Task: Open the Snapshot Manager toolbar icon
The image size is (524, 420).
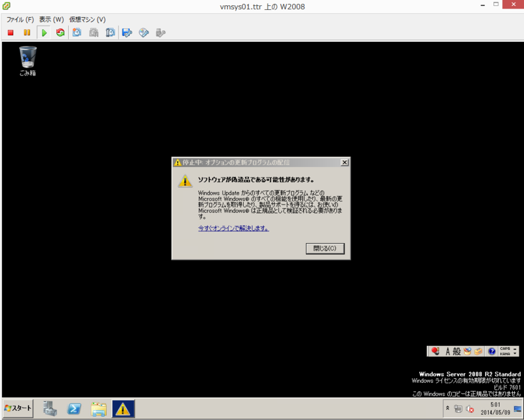Action: coord(110,33)
